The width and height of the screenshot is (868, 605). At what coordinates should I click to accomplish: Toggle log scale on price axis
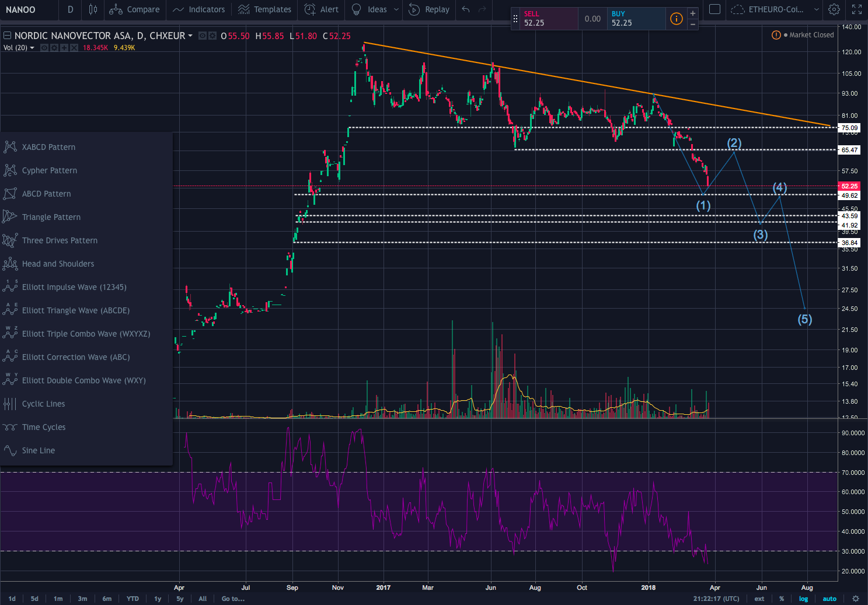(803, 599)
